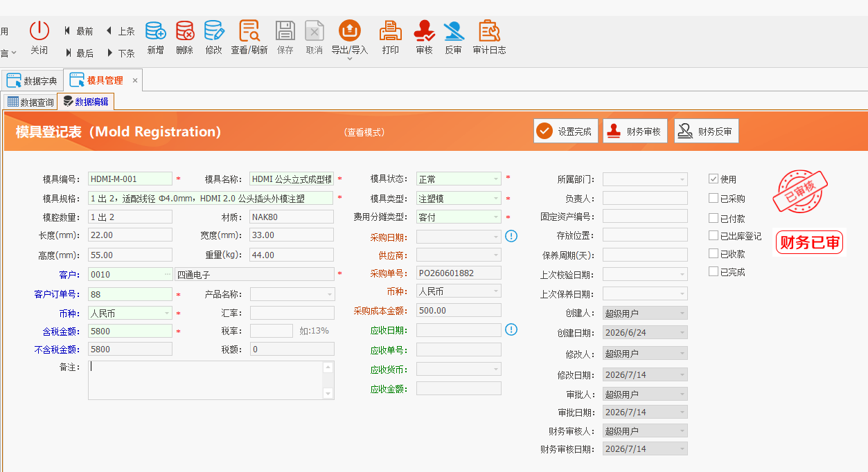Click the 模具编号 field HDMI-M-001
868x472 pixels.
tap(130, 179)
